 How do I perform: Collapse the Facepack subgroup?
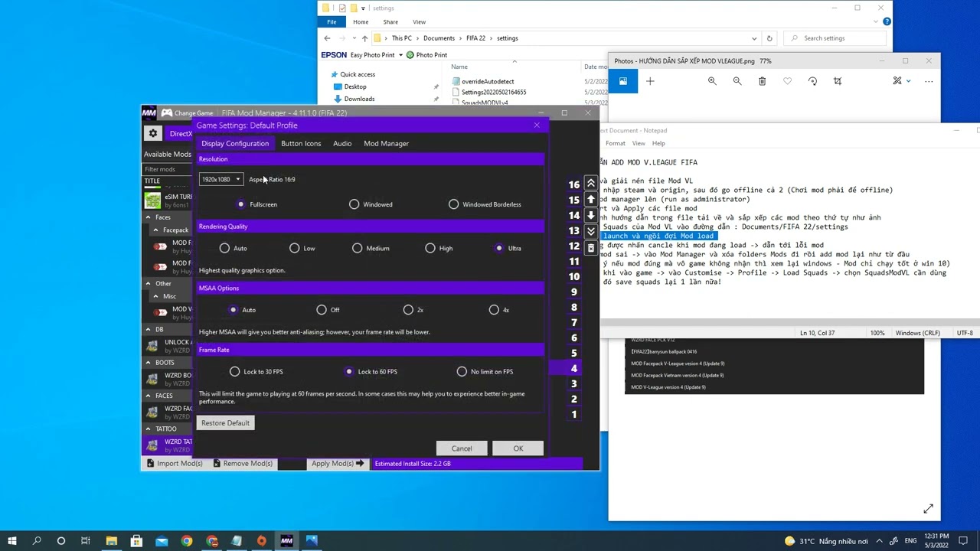(156, 230)
